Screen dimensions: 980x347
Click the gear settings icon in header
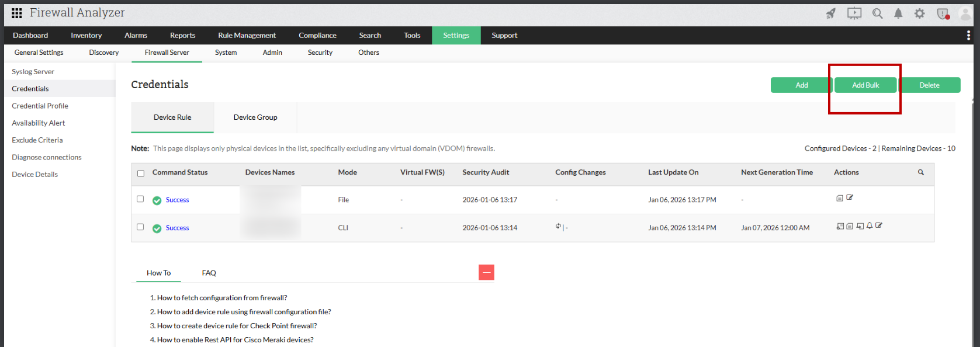(x=920, y=13)
